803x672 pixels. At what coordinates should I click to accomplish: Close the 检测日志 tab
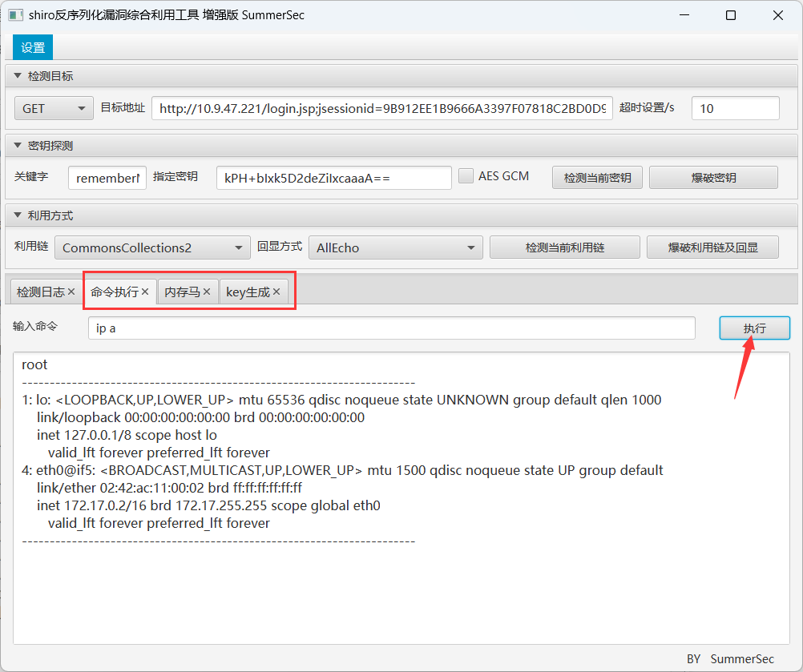pyautogui.click(x=71, y=292)
